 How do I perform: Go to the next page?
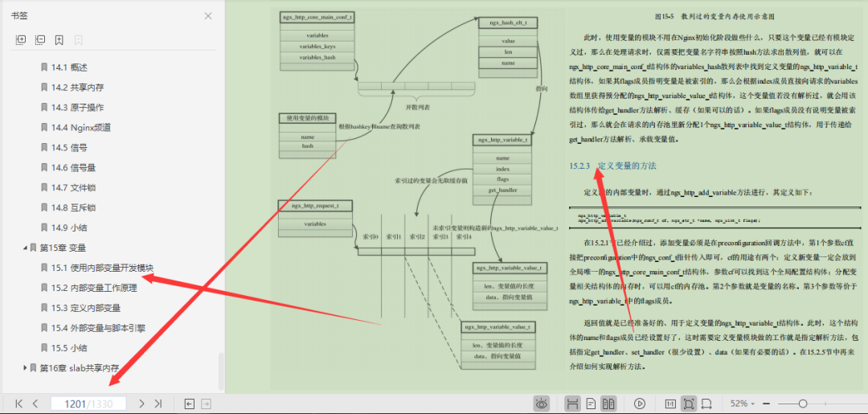coord(141,404)
